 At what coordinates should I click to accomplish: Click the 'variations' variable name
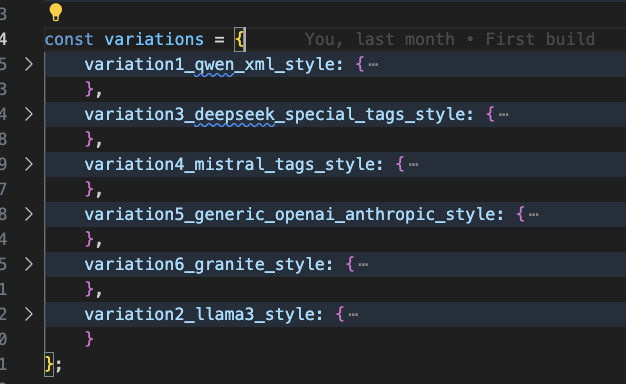point(154,40)
